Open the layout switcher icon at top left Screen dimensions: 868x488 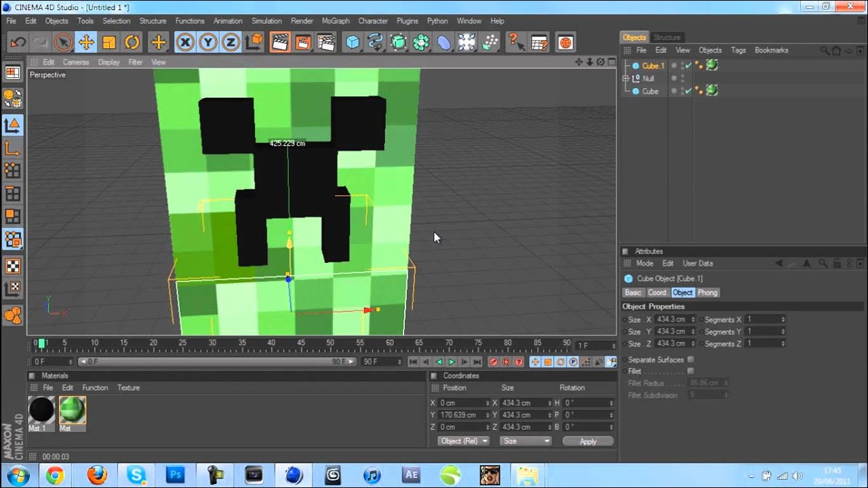coord(12,73)
